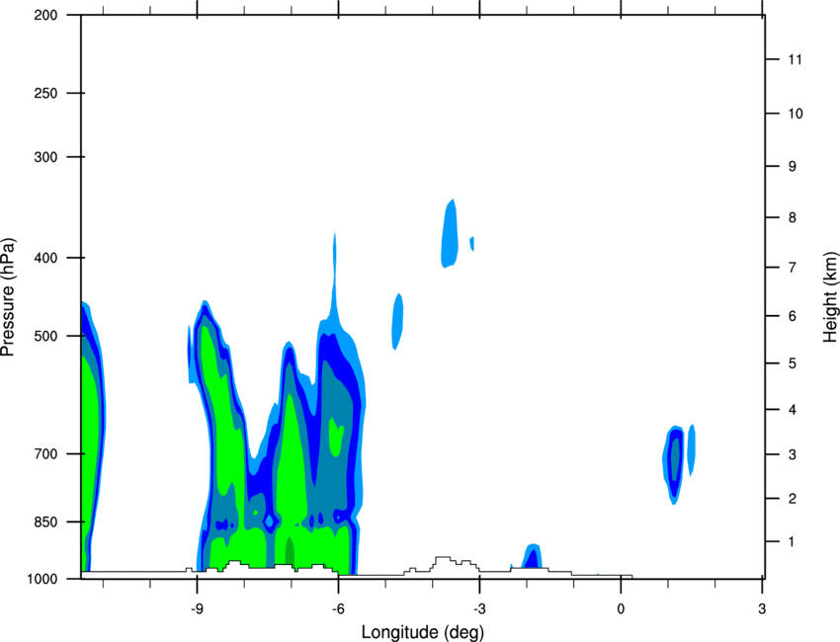
Task: Pick the 11 km height label
Action: pyautogui.click(x=795, y=59)
